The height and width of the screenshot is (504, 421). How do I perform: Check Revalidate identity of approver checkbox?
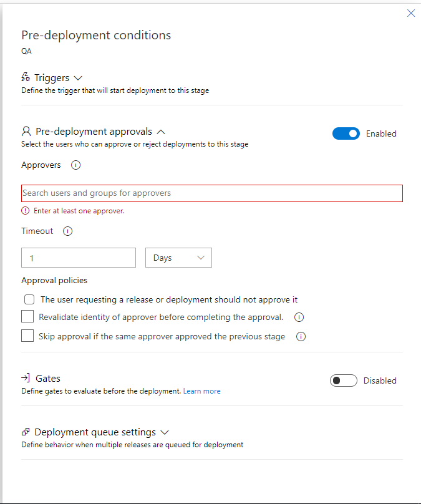click(27, 317)
